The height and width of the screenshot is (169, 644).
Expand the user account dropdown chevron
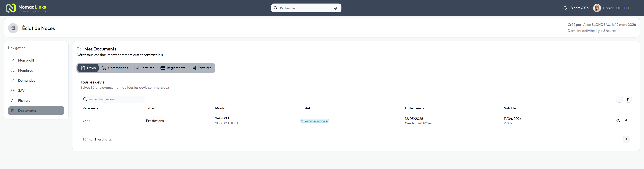(634, 8)
